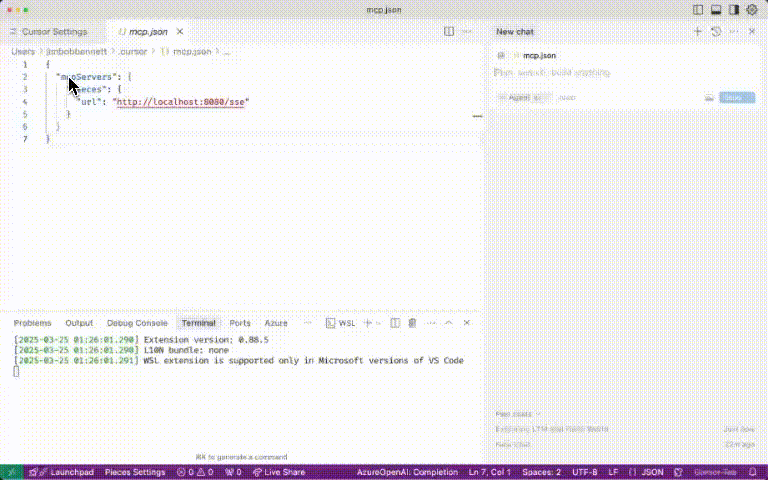The image size is (768, 480).
Task: Open chat panel more options
Action: click(734, 31)
